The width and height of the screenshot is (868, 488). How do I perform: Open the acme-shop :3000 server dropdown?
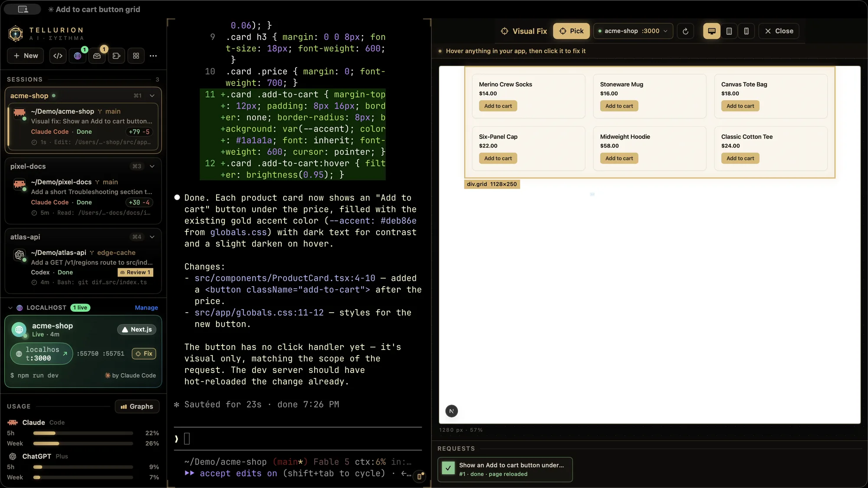tap(633, 31)
